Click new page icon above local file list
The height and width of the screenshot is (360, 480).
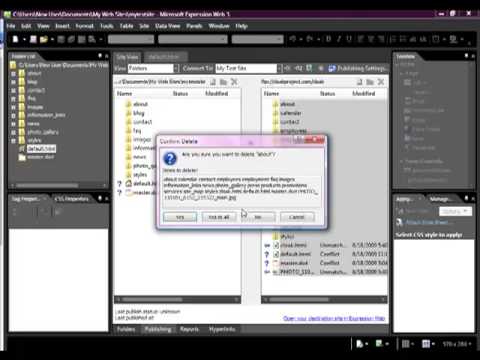[x=213, y=82]
